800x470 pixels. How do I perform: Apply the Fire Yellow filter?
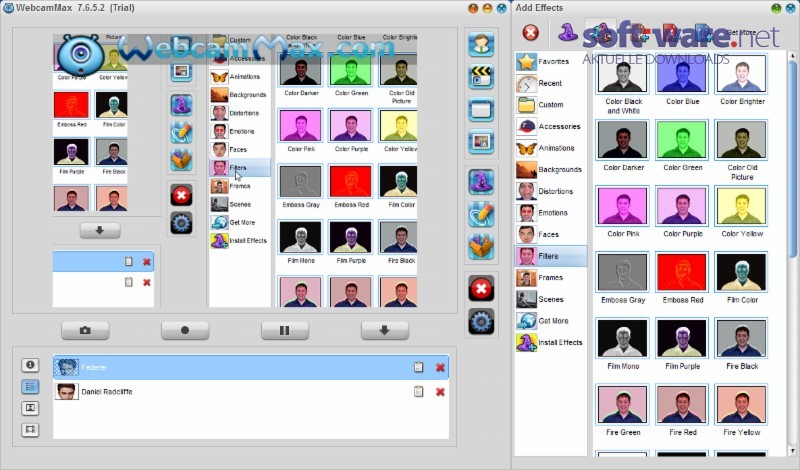coord(742,404)
